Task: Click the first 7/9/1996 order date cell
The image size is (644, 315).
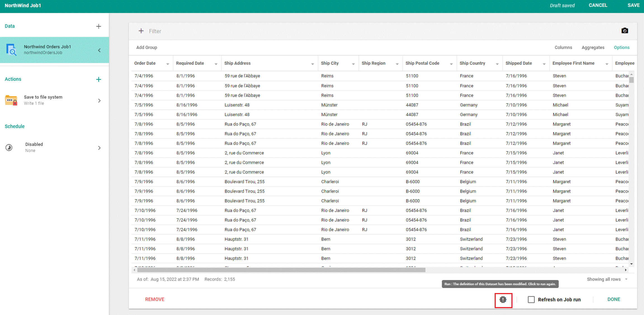Action: (x=144, y=182)
